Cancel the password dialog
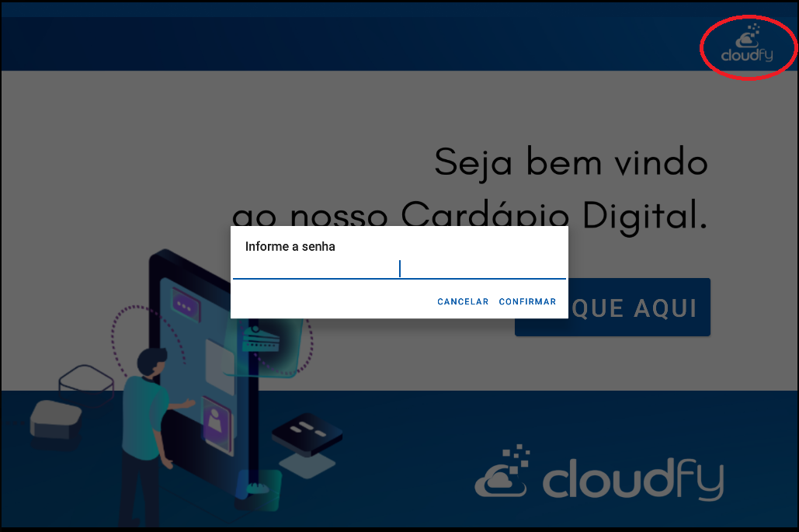Viewport: 799px width, 532px height. coord(463,301)
